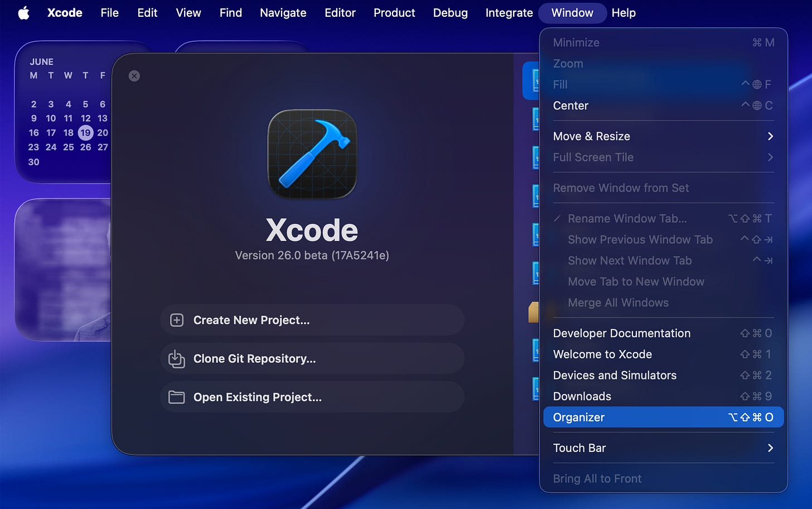The width and height of the screenshot is (812, 509).
Task: Open the View menu
Action: point(188,13)
